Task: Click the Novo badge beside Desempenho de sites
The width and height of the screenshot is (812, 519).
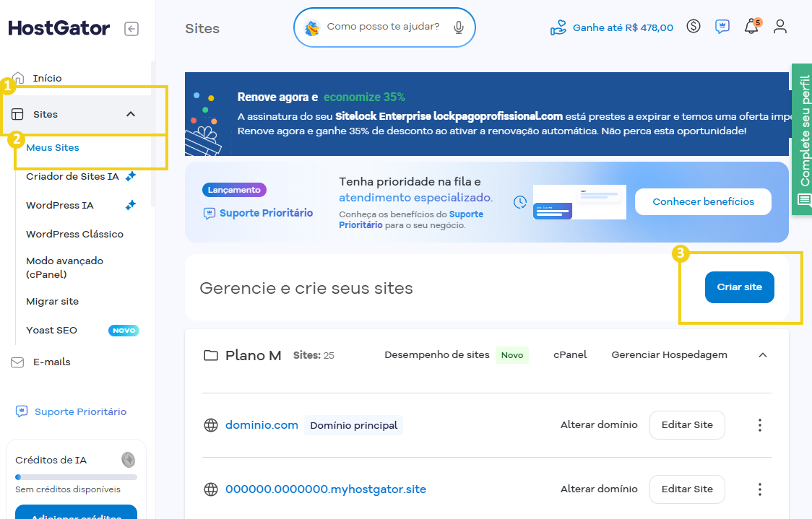Action: 512,355
